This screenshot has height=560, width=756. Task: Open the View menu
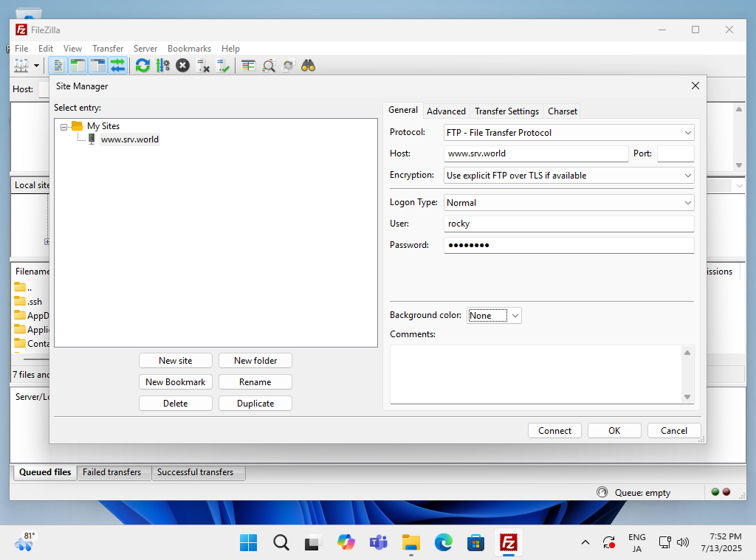72,49
